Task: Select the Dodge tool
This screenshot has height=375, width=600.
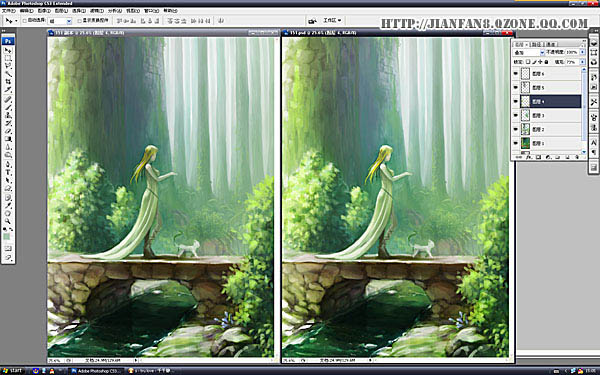Action: 8,155
